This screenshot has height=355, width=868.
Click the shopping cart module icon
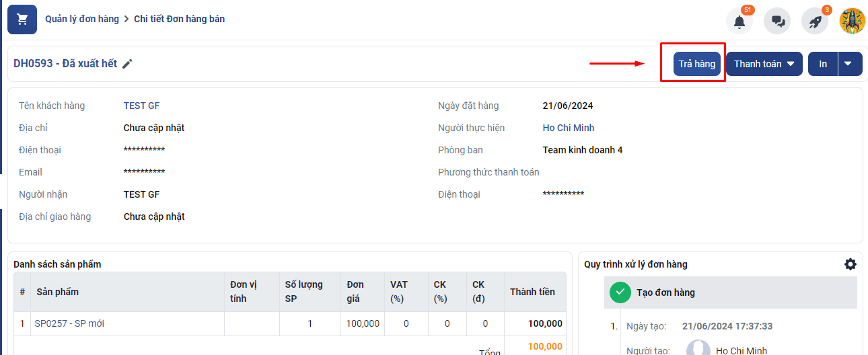22,19
